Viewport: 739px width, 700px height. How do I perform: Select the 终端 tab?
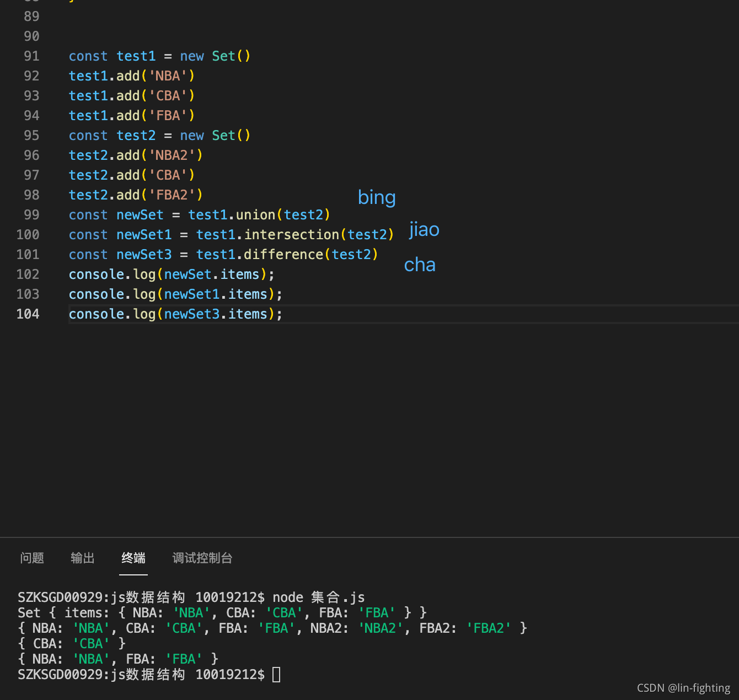point(133,558)
